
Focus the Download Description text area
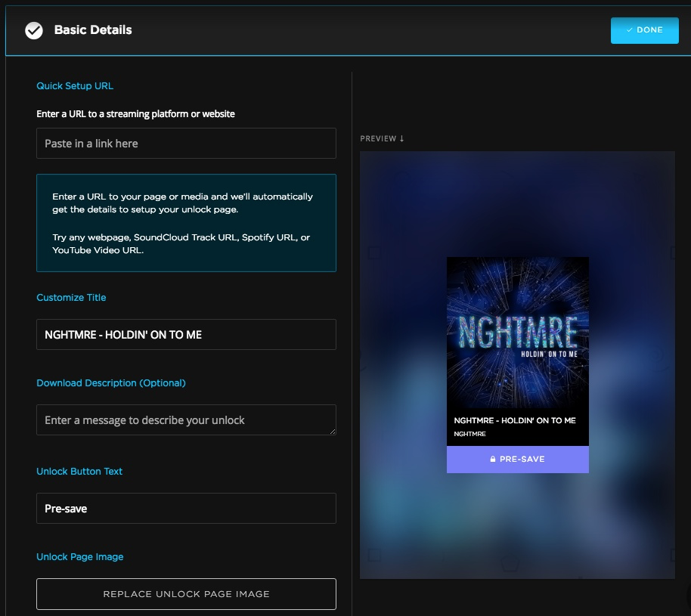tap(186, 420)
